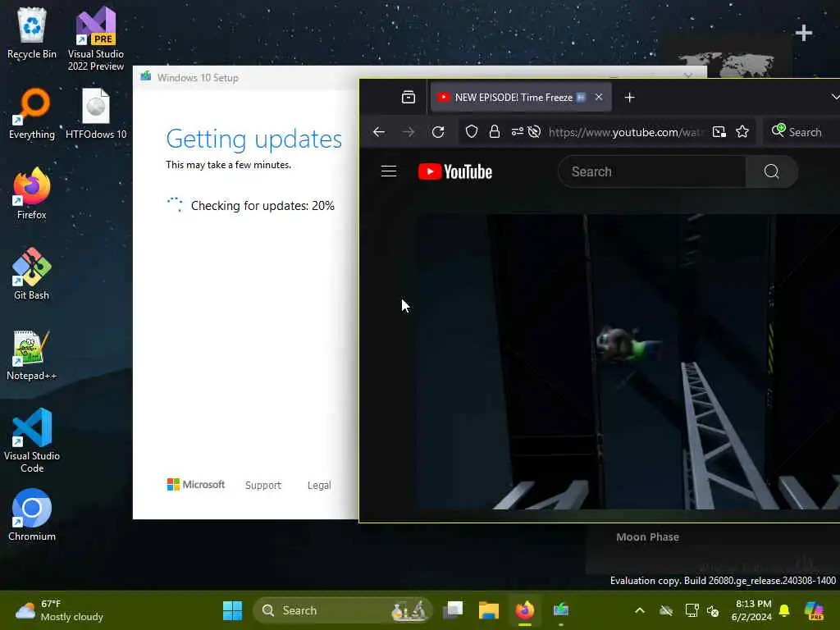This screenshot has width=840, height=630.
Task: Click the autoplay blocked icon in address bar
Action: 534,132
